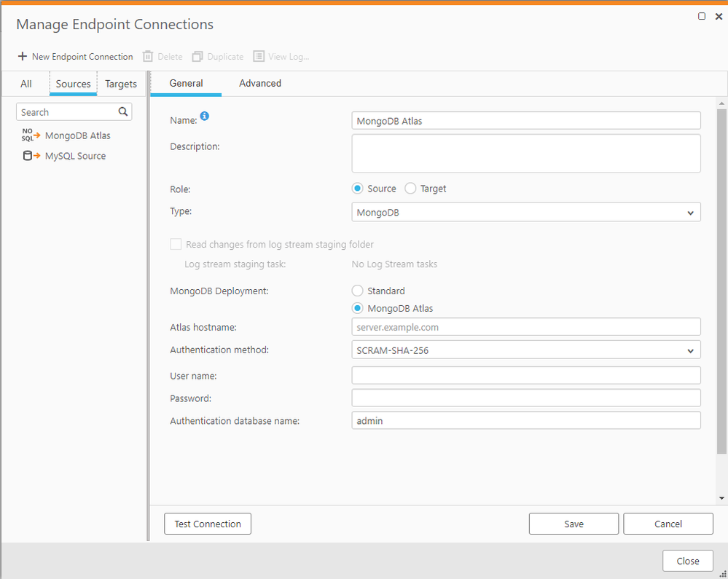Viewport: 728px width, 579px height.
Task: Select the Standard MongoDB deployment option
Action: pos(357,290)
